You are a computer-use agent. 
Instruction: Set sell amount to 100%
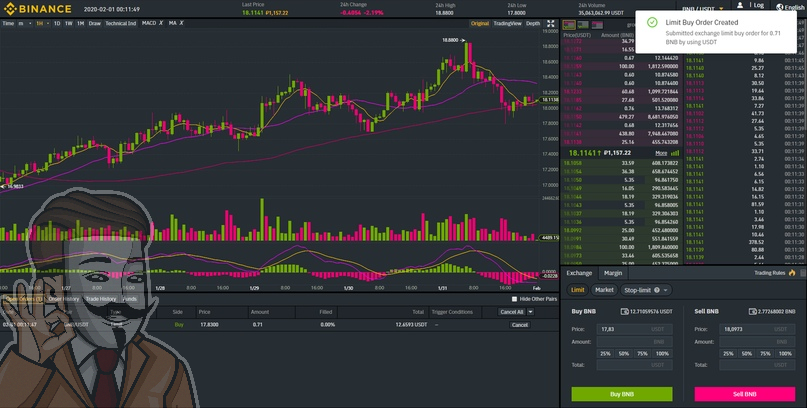point(785,353)
